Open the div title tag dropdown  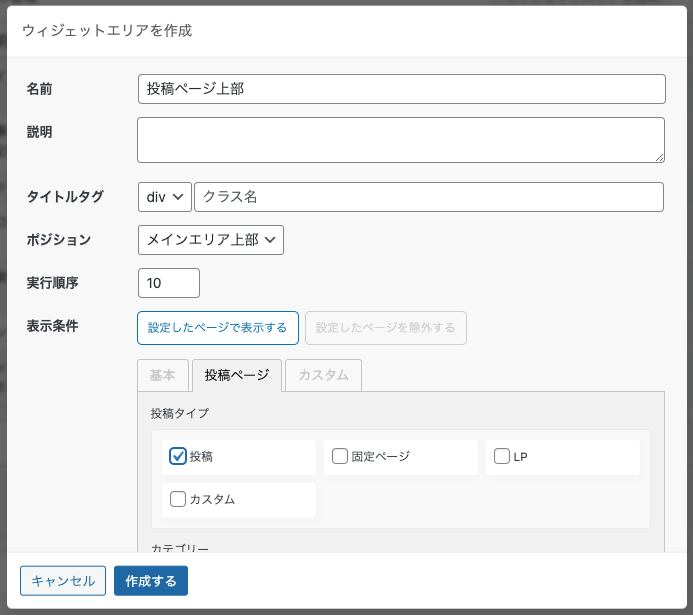click(x=164, y=197)
